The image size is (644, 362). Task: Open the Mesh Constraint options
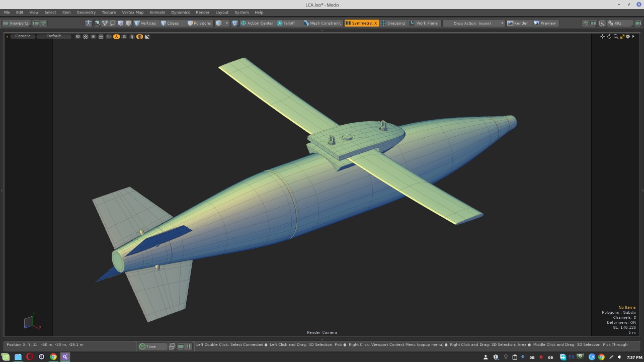pos(323,23)
